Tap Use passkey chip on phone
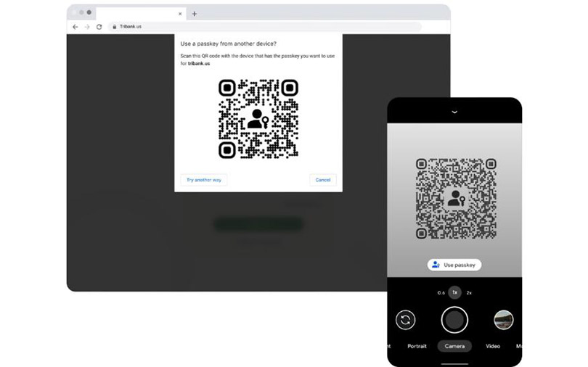This screenshot has height=367, width=588. point(454,265)
